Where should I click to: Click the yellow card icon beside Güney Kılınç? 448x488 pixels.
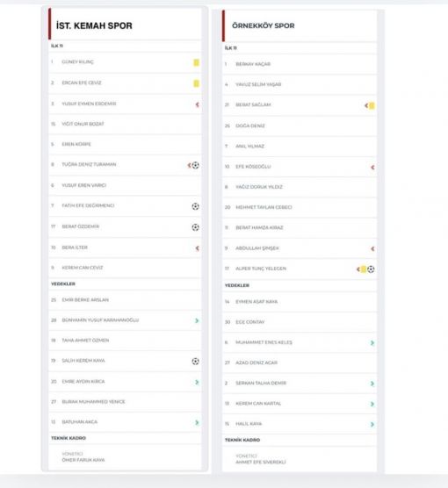point(196,62)
